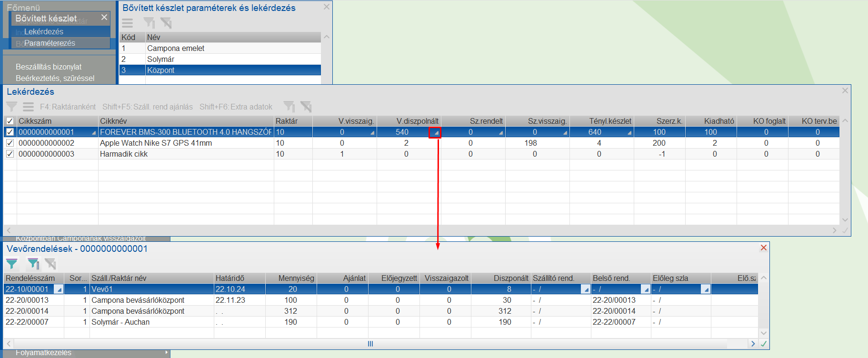Click the funnel filter icon in Lekérdezés toolbar

coord(11,107)
